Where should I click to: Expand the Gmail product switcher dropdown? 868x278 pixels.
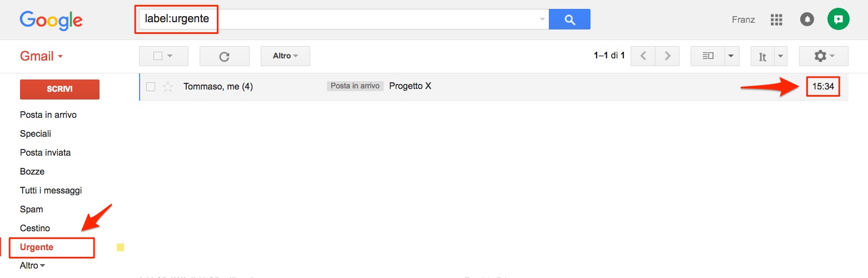[42, 56]
